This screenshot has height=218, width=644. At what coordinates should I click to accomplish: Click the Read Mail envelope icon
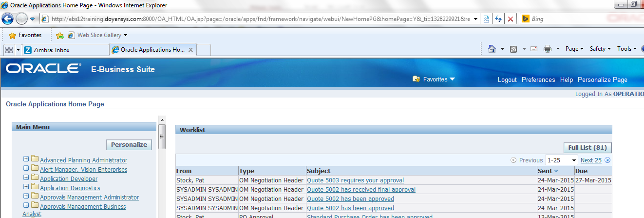click(534, 49)
